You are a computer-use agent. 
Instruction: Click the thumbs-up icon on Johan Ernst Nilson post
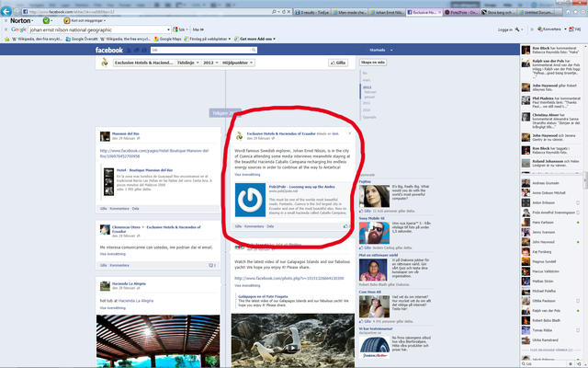click(345, 226)
